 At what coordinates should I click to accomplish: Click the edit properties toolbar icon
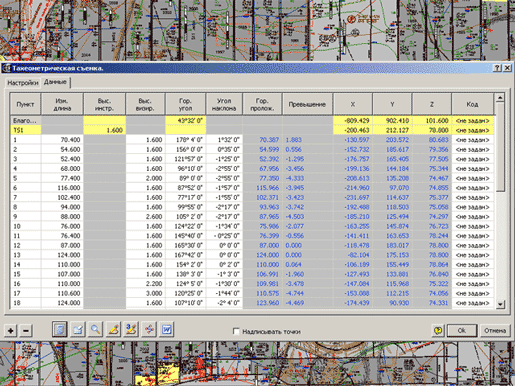pyautogui.click(x=78, y=330)
